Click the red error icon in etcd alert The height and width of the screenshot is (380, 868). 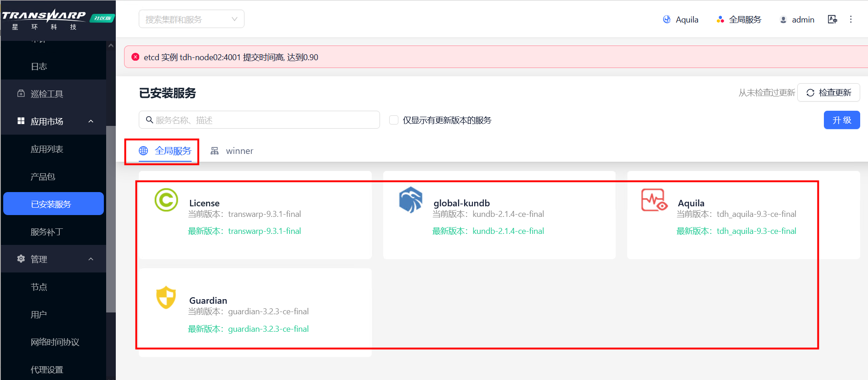[136, 57]
